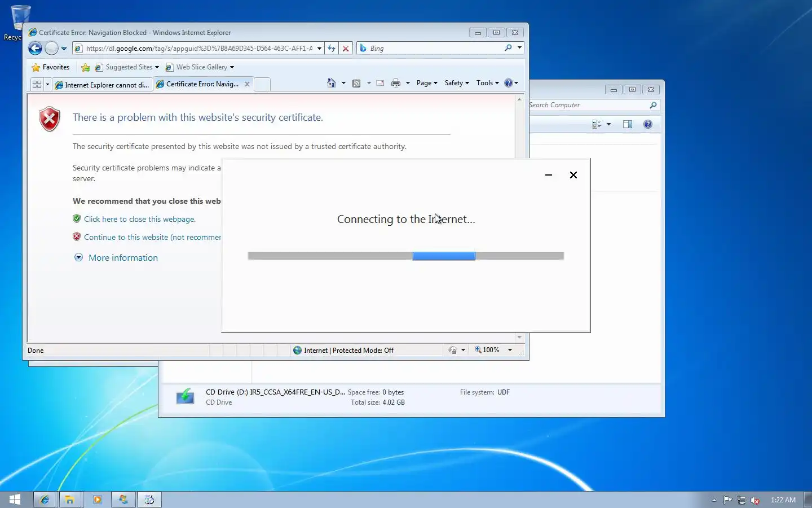Screen dimensions: 812x508
Task: Open File Explorer from taskbar
Action: tap(70, 500)
